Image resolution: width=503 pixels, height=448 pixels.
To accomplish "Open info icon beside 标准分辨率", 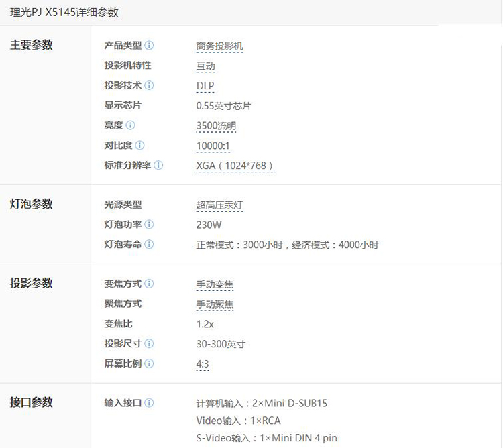I will pos(158,165).
